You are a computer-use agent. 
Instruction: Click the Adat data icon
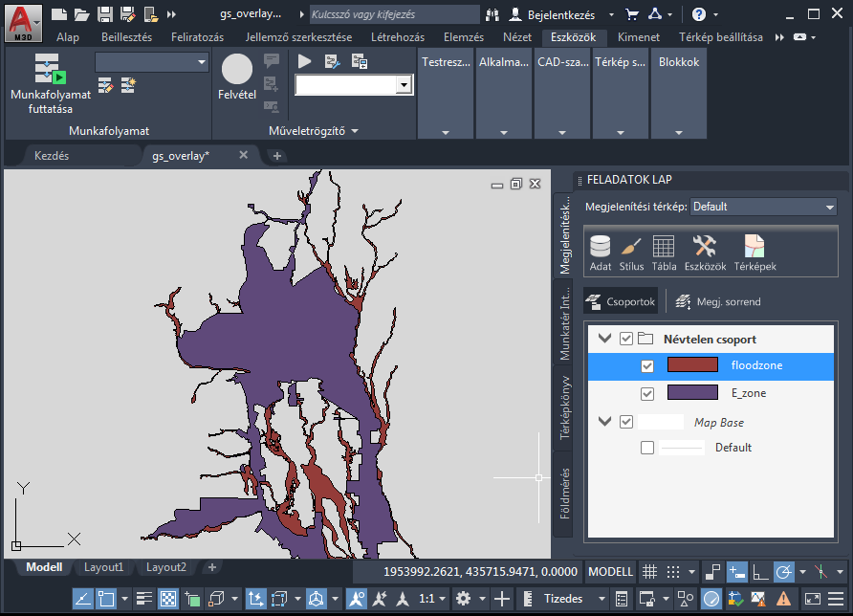[x=601, y=253]
